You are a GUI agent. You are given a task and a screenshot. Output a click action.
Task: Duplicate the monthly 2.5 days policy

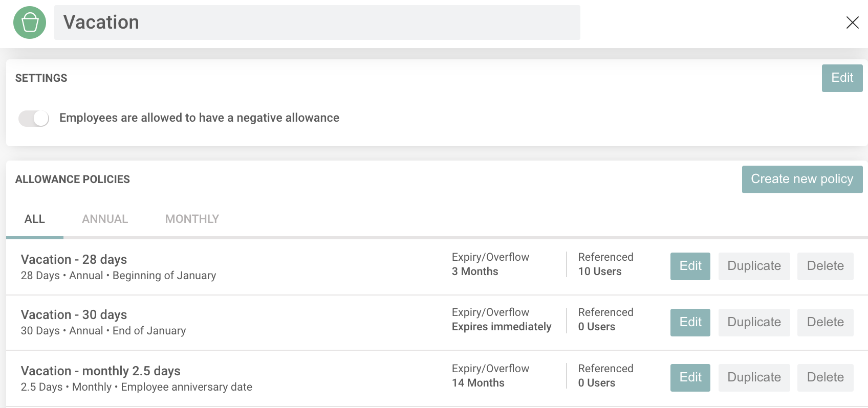tap(754, 377)
